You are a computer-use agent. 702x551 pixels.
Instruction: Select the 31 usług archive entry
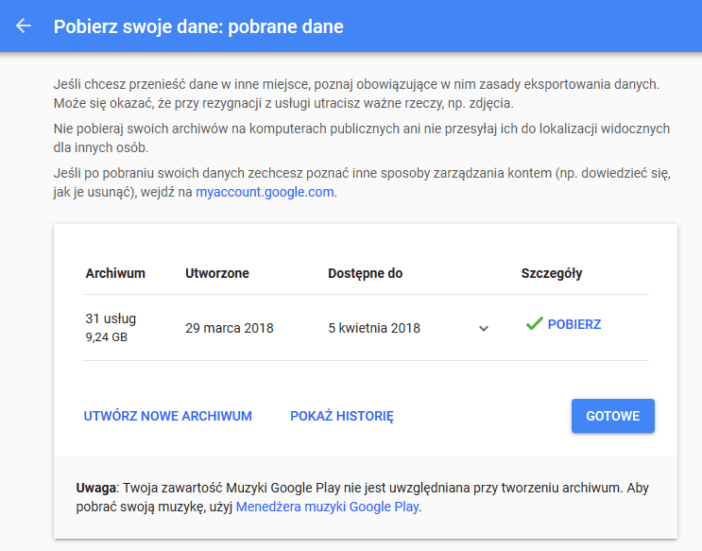point(111,319)
